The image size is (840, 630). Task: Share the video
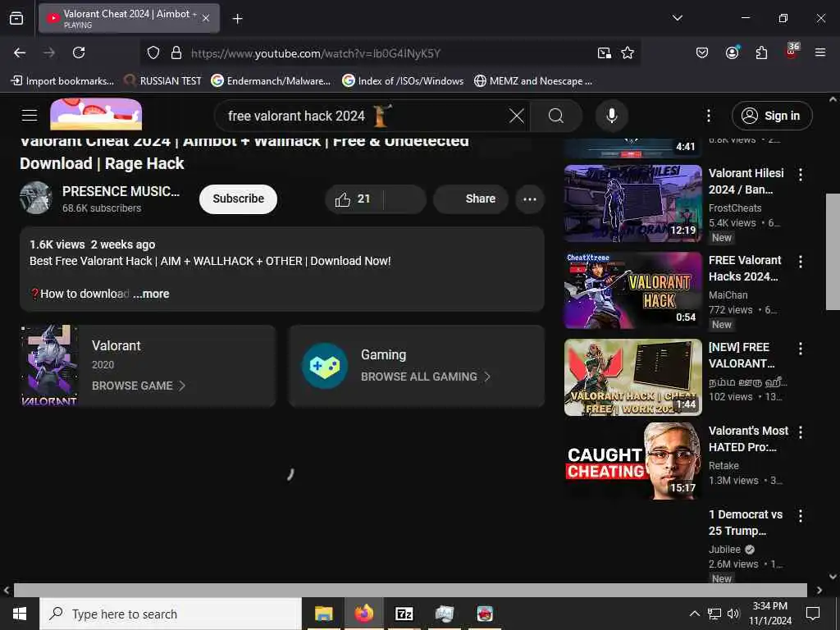tap(471, 199)
